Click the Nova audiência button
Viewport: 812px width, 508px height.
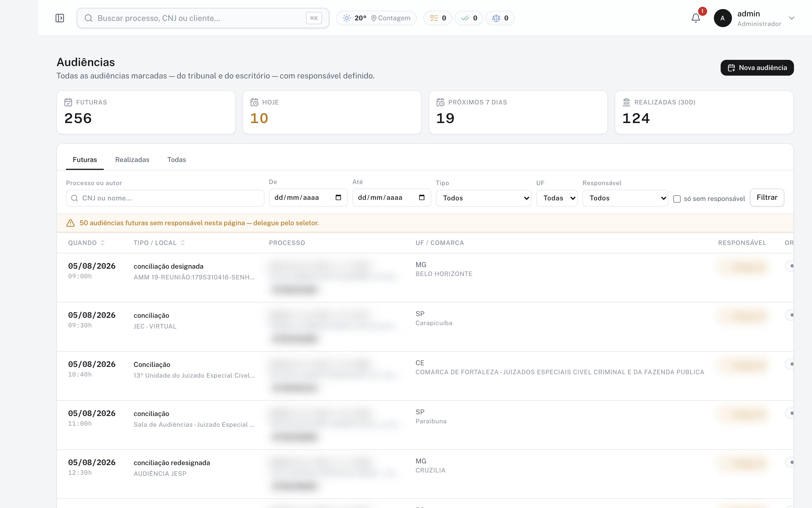pos(757,68)
